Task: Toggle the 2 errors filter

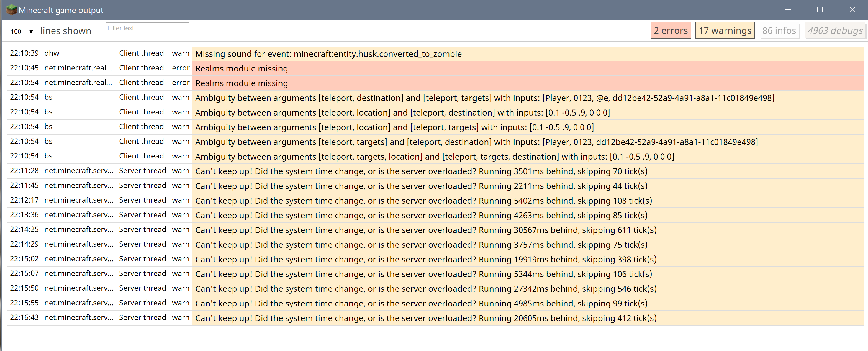Action: 670,31
